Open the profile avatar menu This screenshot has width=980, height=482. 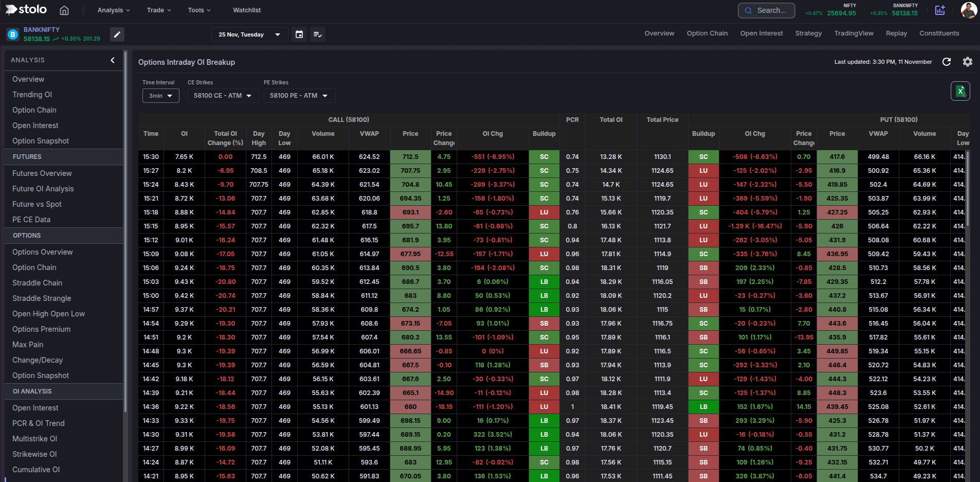[x=969, y=10]
